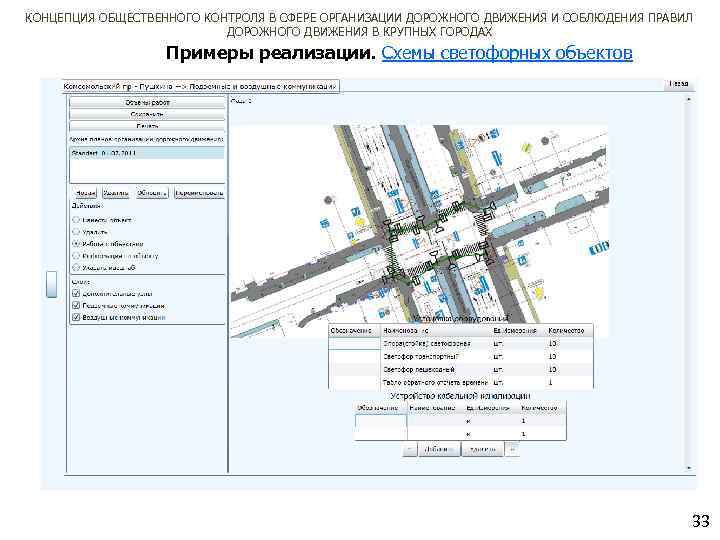Choose the Нанести объект radio option
720x540 pixels.
pyautogui.click(x=76, y=220)
